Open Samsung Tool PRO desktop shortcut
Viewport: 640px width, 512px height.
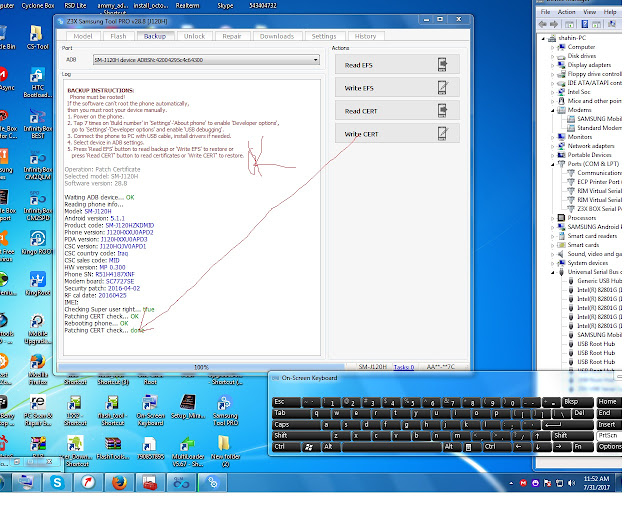tap(225, 410)
